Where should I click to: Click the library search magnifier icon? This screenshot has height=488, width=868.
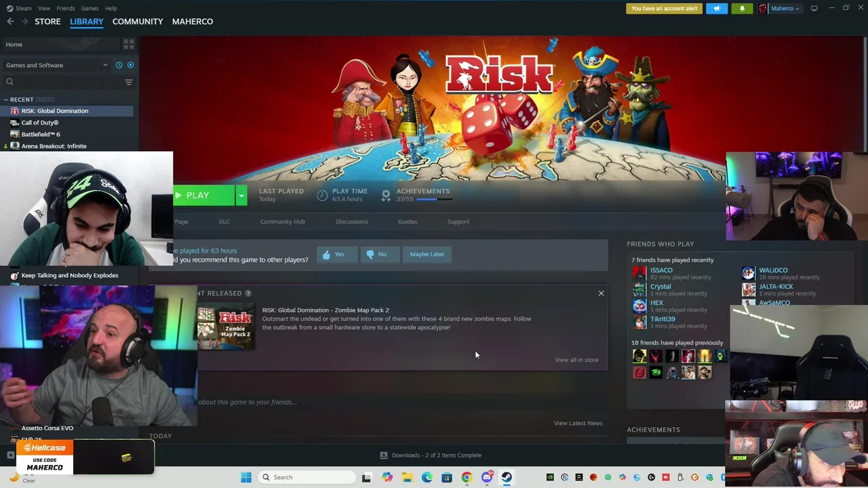[9, 82]
